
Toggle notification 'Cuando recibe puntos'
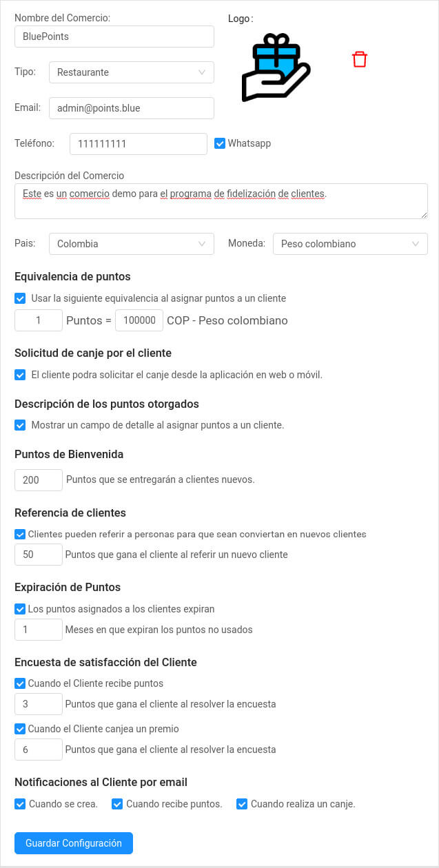(117, 804)
